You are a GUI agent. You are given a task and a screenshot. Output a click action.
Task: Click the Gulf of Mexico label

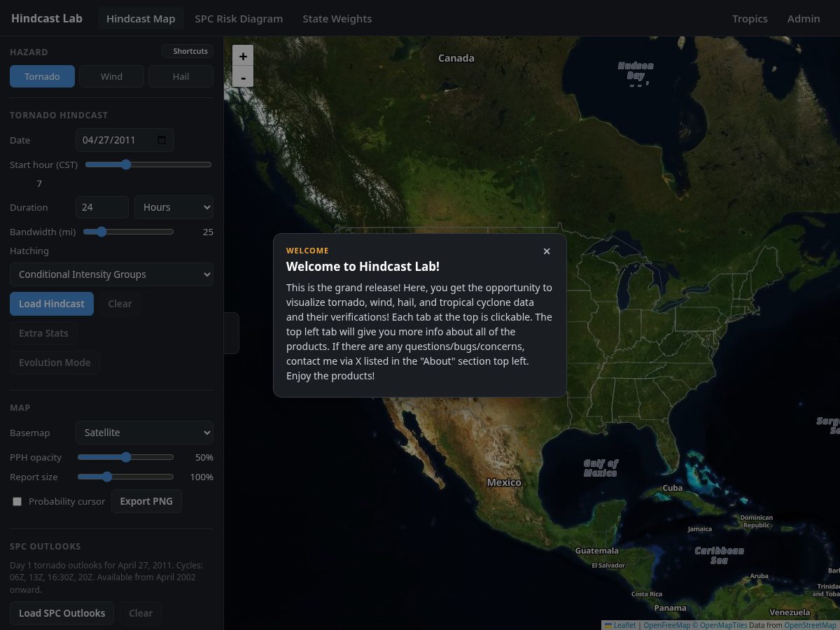point(601,468)
